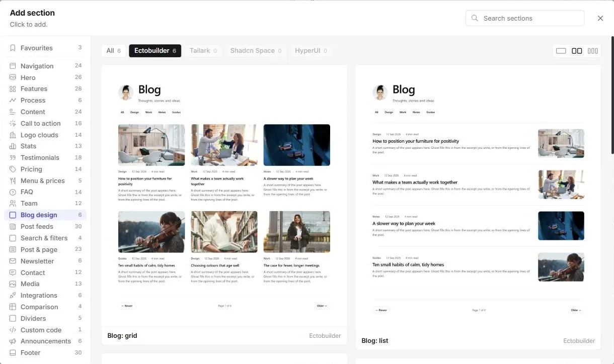Select the FAQ question mark icon
The width and height of the screenshot is (614, 364).
coord(13,192)
